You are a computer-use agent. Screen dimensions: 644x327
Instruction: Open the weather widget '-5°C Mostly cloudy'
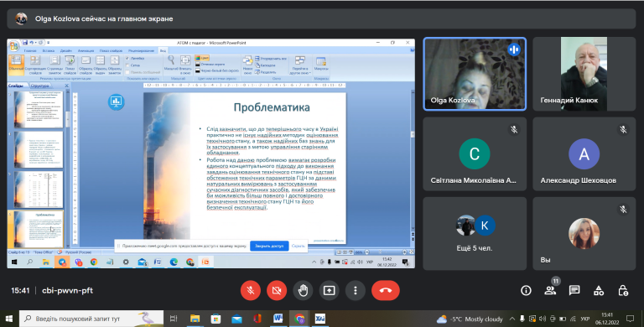click(470, 319)
